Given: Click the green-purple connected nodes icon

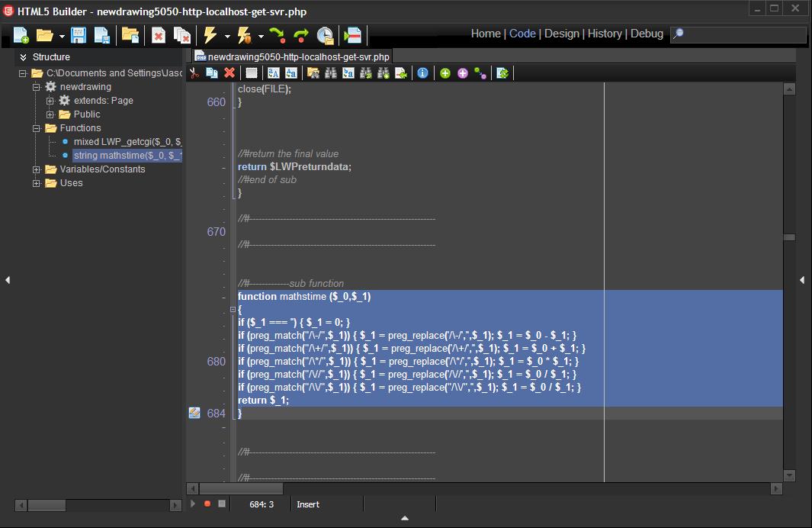Looking at the screenshot, I should pos(480,73).
